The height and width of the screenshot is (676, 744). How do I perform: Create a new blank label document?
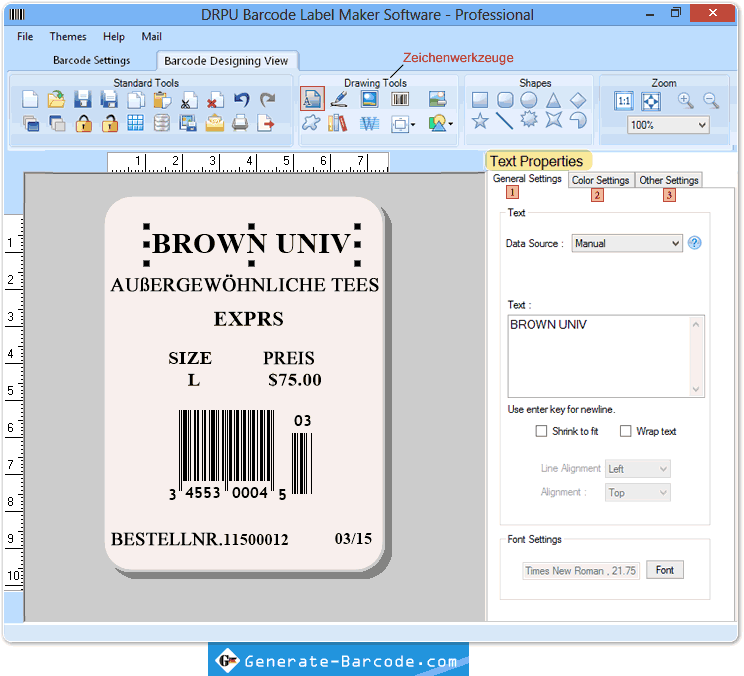[x=30, y=100]
